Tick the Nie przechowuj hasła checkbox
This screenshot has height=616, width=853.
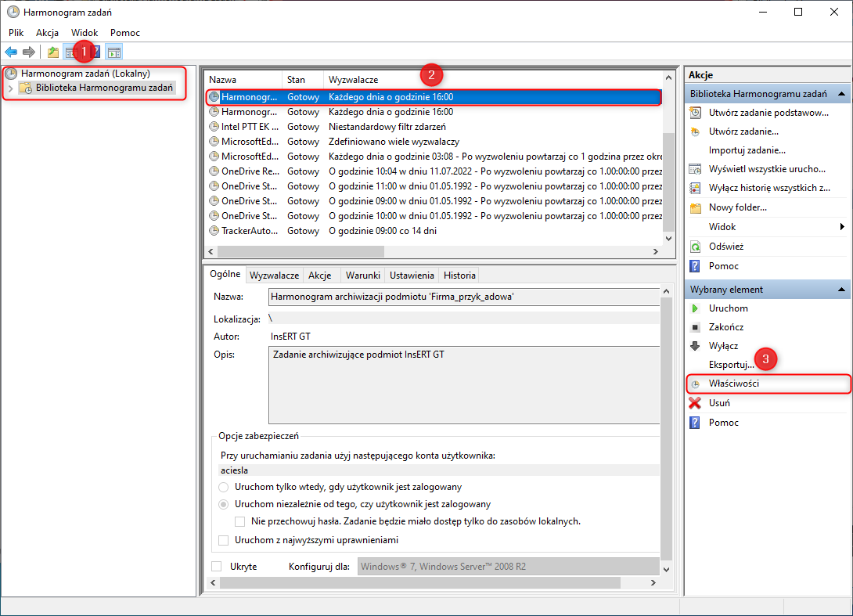(239, 522)
